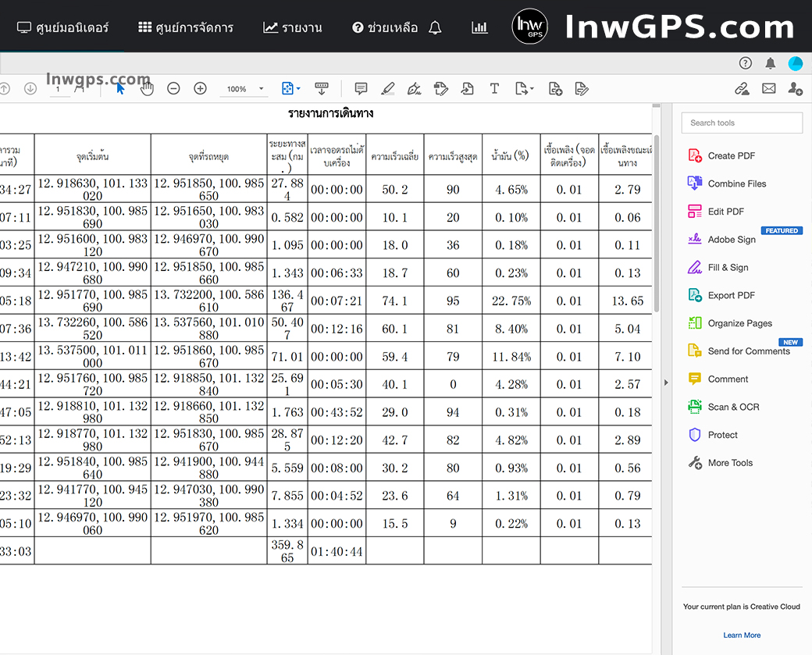812x655 pixels.
Task: Open notifications bell in Acrobat header
Action: click(771, 63)
